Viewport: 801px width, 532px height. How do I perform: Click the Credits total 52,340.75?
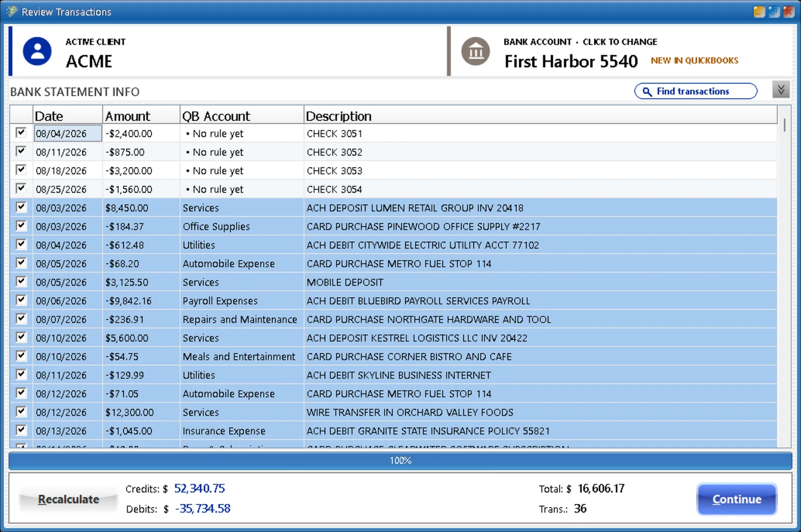point(199,488)
